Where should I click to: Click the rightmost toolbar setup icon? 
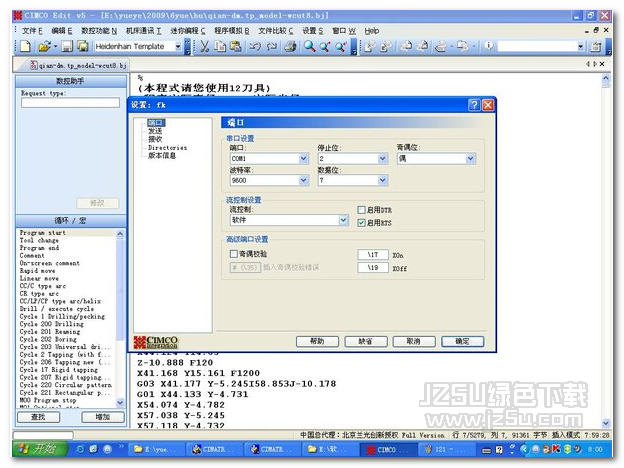point(596,47)
